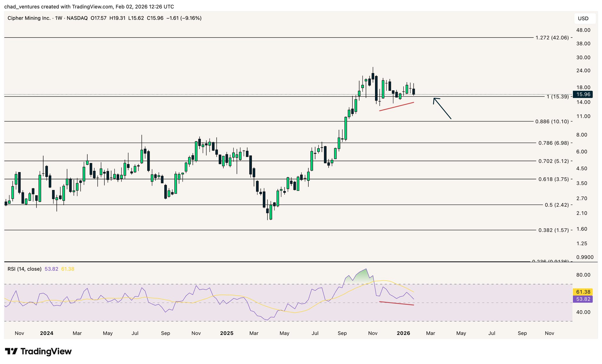Open the RSI (14, close) indicator legend
This screenshot has height=364, width=602.
24,269
